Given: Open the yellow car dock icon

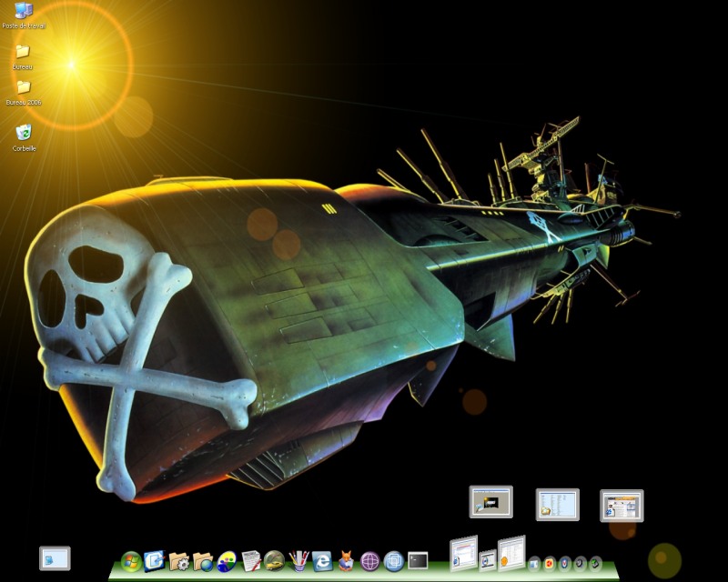Looking at the screenshot, I should [x=275, y=560].
